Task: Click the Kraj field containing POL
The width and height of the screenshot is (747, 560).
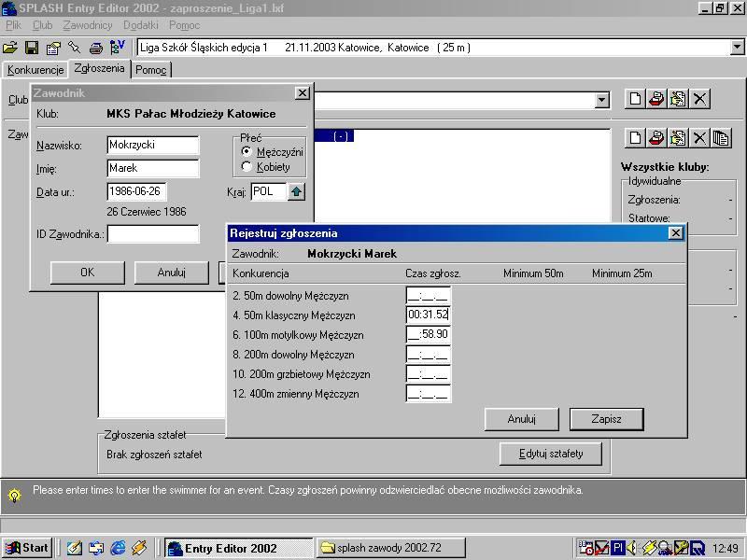Action: pos(269,191)
